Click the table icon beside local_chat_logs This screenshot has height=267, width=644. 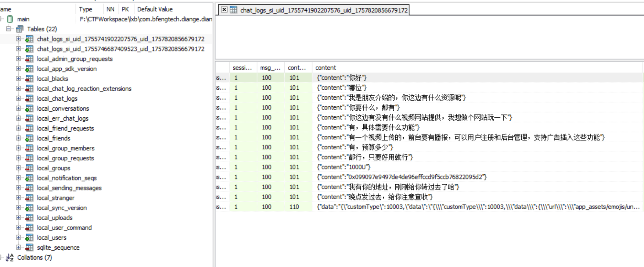pyautogui.click(x=29, y=99)
